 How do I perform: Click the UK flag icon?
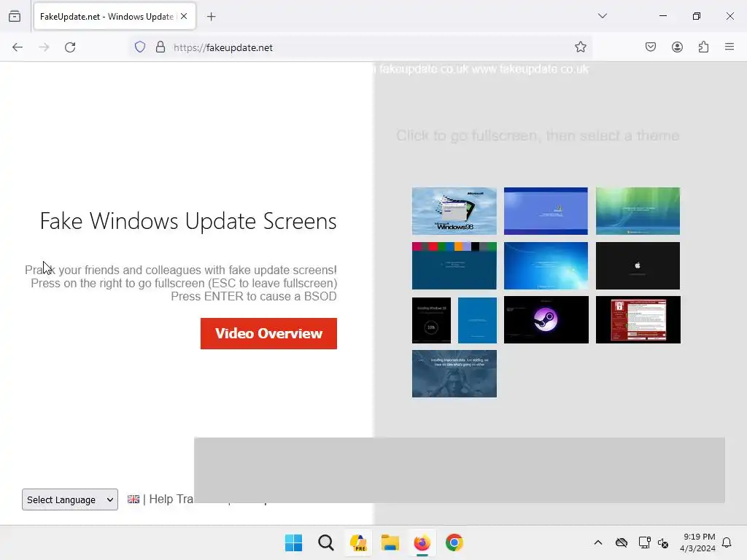click(x=133, y=499)
